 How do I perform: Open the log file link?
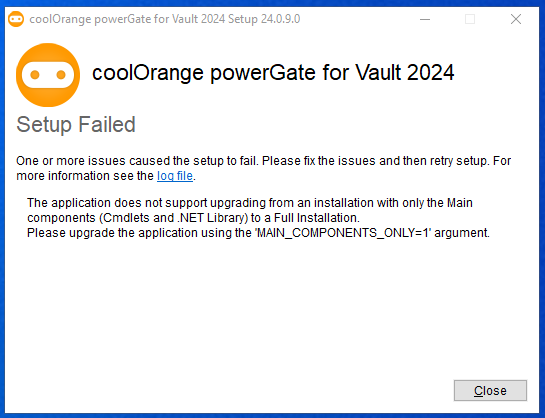coord(175,176)
